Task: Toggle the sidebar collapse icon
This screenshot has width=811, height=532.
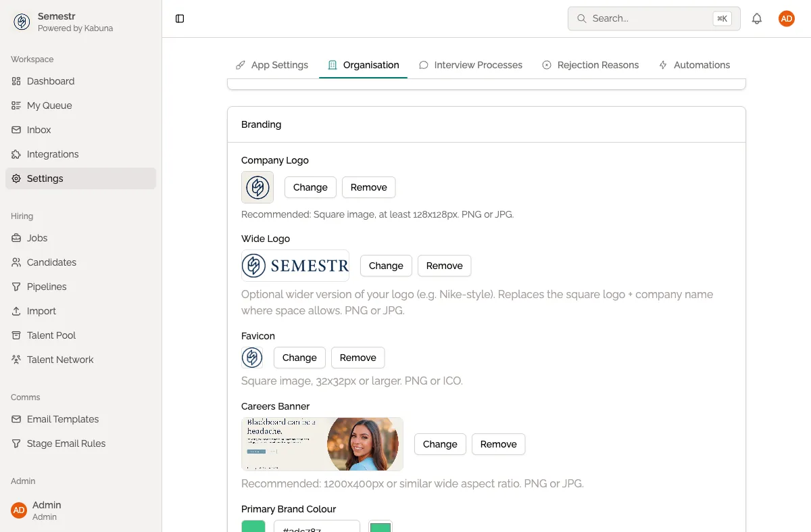Action: point(180,19)
